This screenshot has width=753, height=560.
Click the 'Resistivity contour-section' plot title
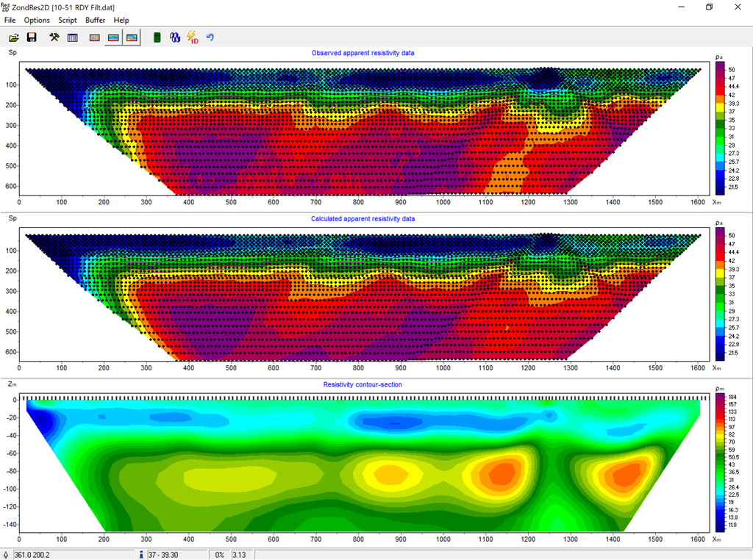363,384
